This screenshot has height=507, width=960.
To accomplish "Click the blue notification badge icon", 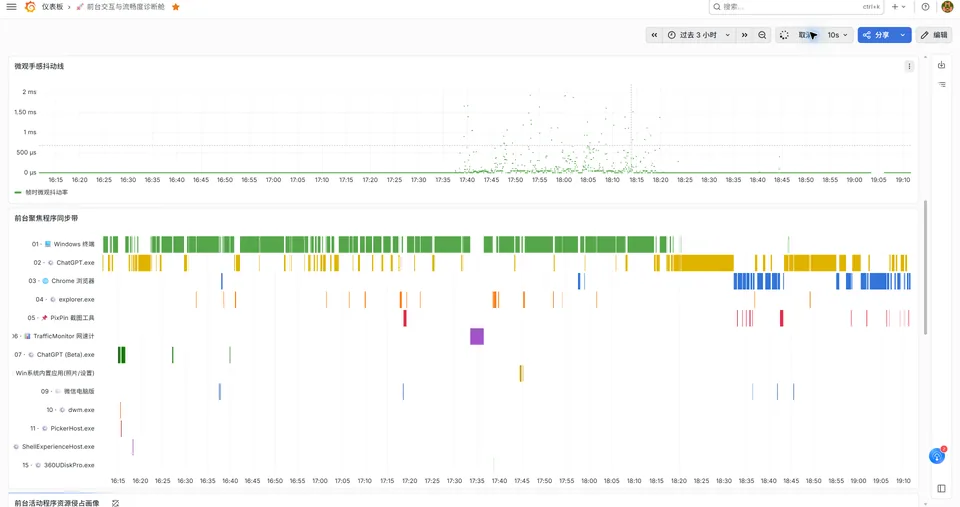I will point(937,456).
